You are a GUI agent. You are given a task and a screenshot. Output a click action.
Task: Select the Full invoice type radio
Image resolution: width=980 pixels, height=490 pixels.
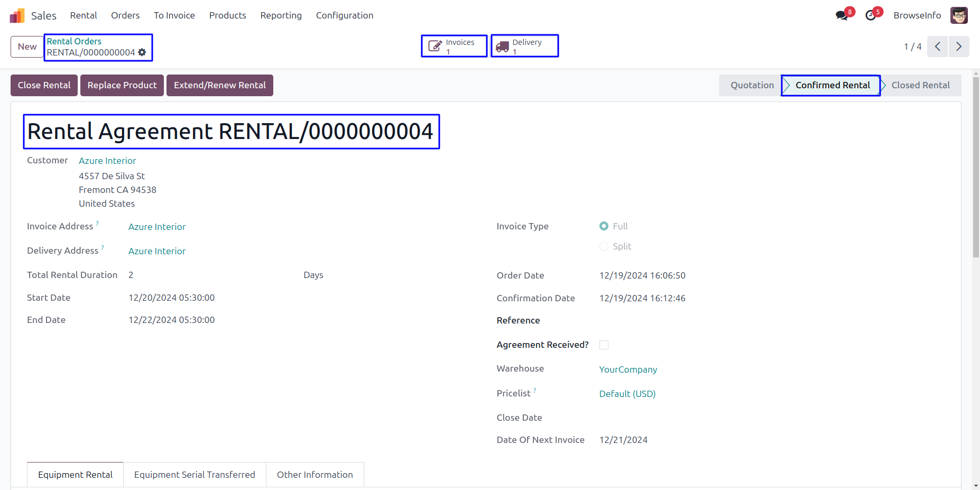(604, 226)
